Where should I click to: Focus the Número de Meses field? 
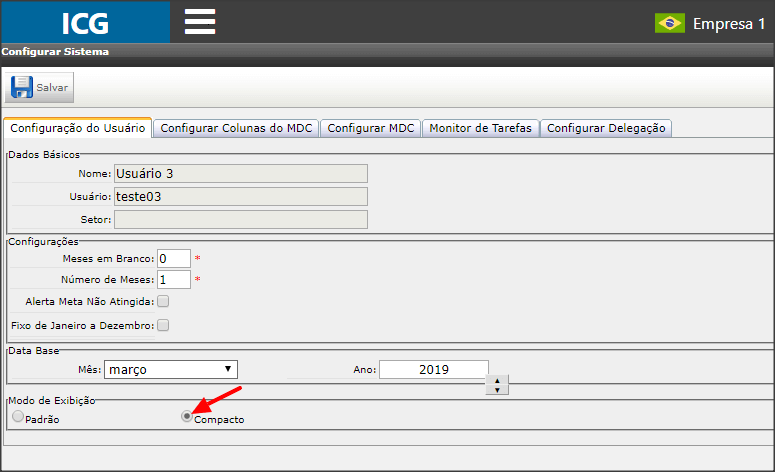click(174, 280)
